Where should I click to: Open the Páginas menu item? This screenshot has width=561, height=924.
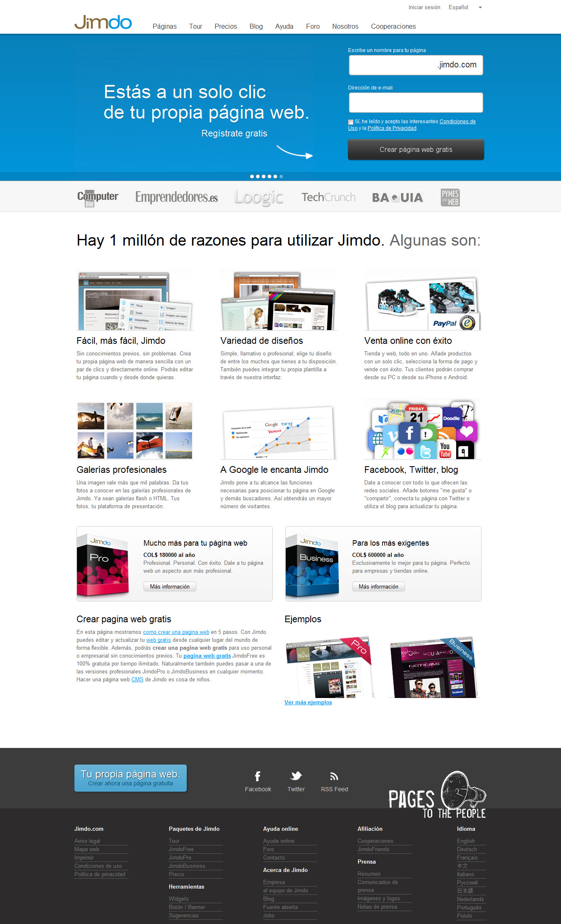coord(165,26)
